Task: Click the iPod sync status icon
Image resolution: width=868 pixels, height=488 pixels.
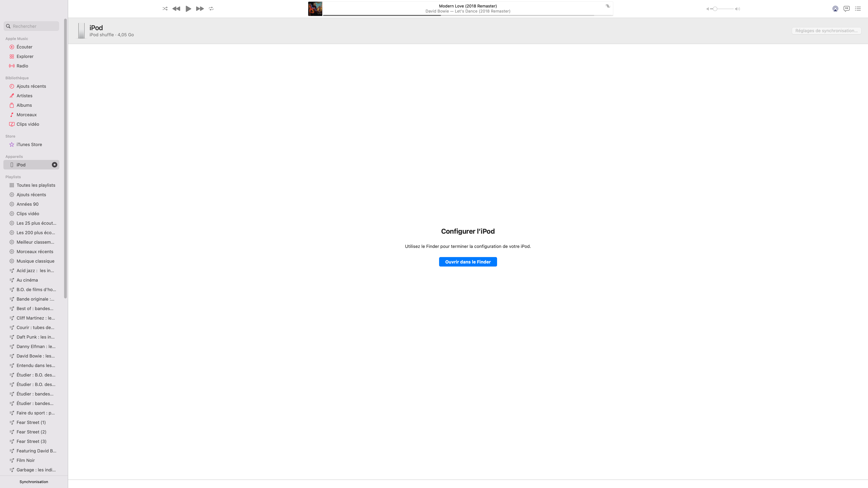Action: (x=54, y=165)
